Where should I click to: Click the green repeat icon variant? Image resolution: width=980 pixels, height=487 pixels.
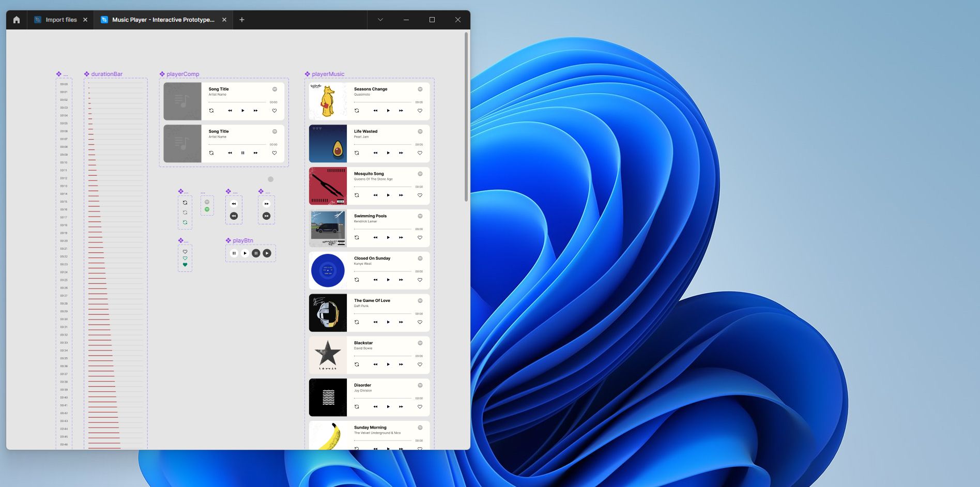click(185, 222)
